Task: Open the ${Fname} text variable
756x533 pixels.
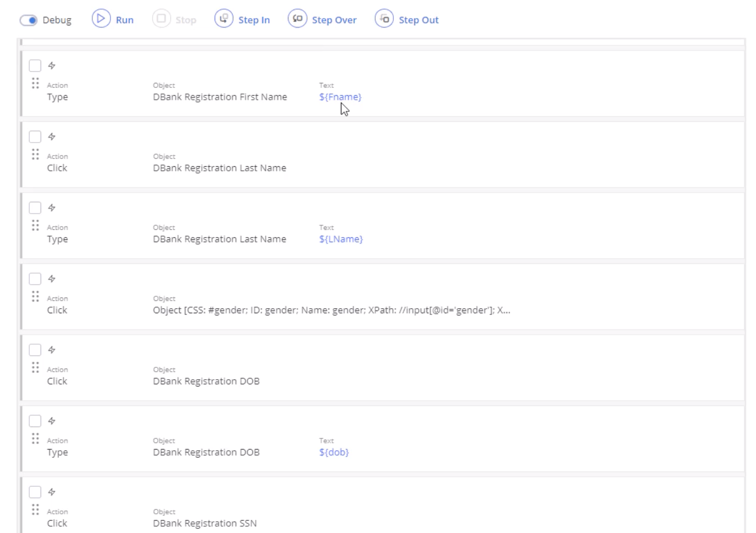Action: click(x=340, y=97)
